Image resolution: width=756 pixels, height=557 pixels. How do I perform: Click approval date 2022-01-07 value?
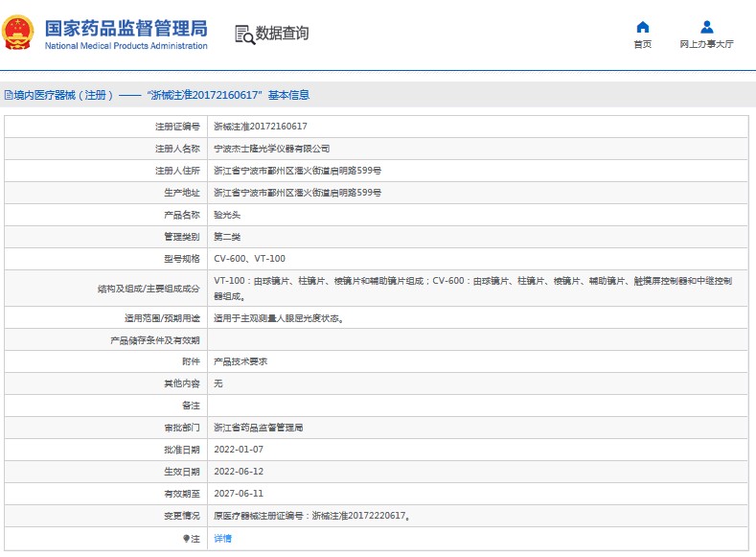[237, 450]
